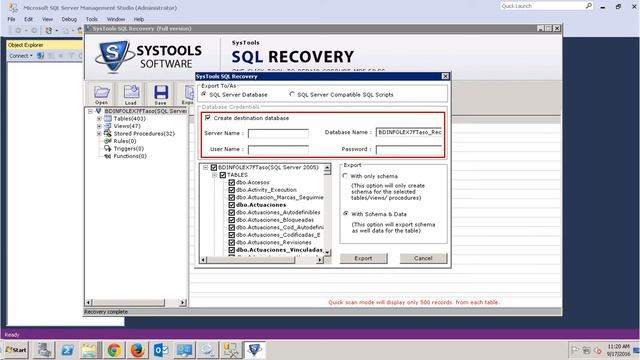This screenshot has height=360, width=640.
Task: Click the BDINFOLEX7FTaso database root icon
Action: tap(98, 111)
